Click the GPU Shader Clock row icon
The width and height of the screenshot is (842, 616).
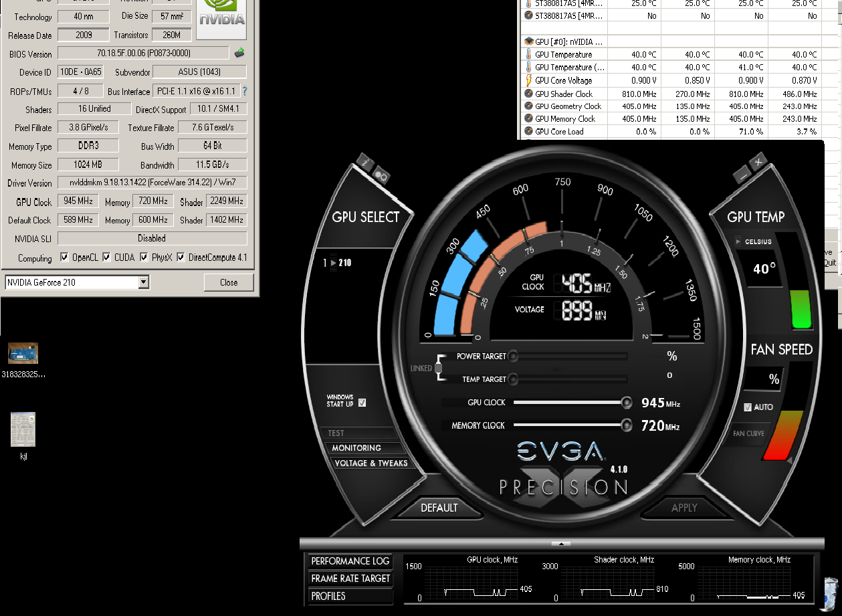(529, 94)
